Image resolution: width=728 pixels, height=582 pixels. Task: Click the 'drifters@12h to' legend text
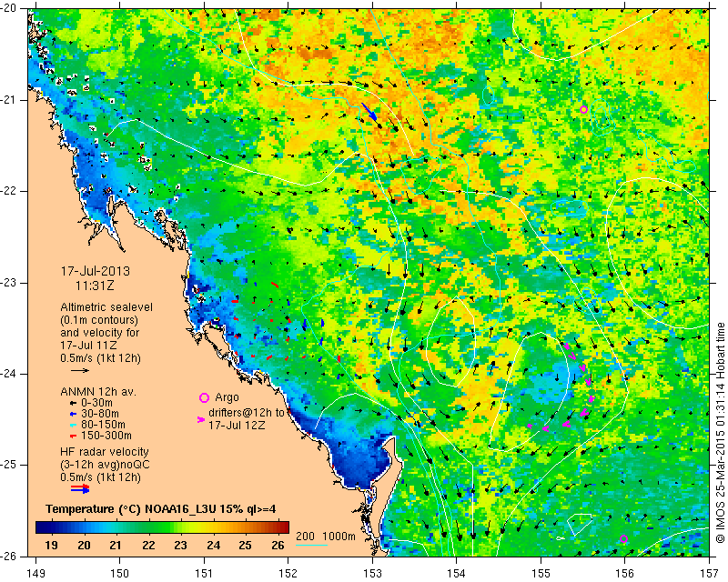[246, 413]
